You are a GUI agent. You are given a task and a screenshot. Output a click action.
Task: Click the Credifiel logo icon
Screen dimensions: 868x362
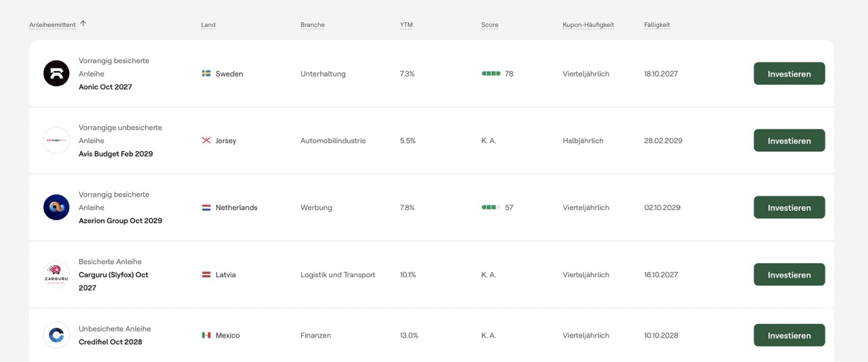(56, 335)
